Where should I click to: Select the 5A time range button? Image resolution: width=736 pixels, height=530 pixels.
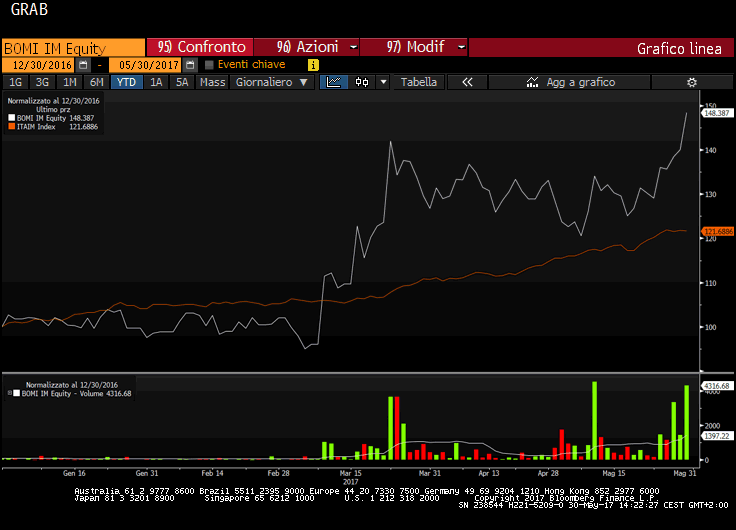point(181,82)
